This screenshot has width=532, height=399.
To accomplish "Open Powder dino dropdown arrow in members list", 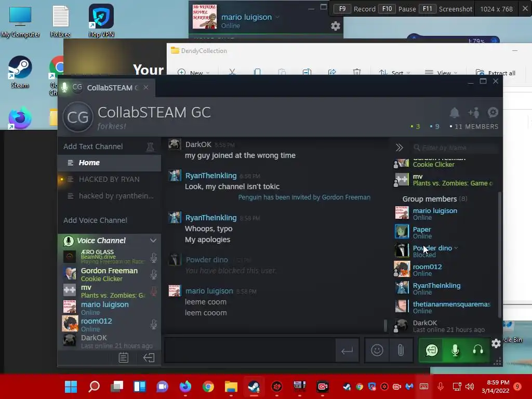I will [456, 248].
